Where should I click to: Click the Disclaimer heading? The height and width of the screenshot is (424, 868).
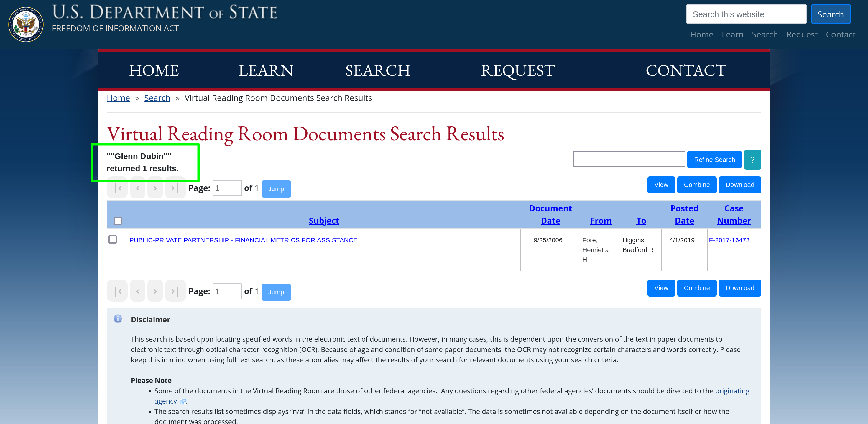(x=150, y=320)
